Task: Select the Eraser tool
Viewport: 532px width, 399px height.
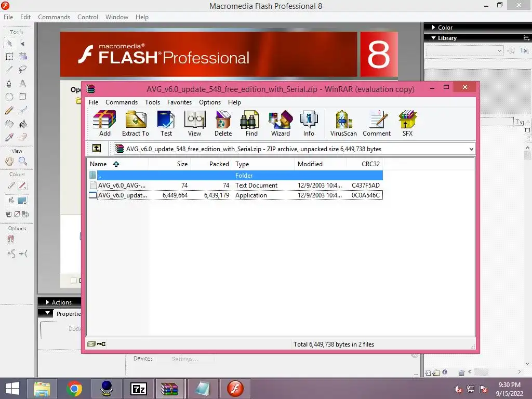Action: tap(23, 137)
